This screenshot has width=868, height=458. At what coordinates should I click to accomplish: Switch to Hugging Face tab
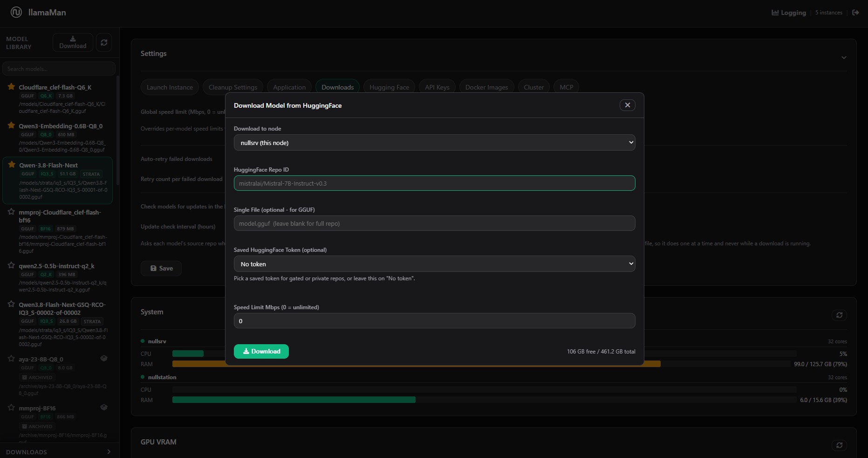click(x=389, y=87)
